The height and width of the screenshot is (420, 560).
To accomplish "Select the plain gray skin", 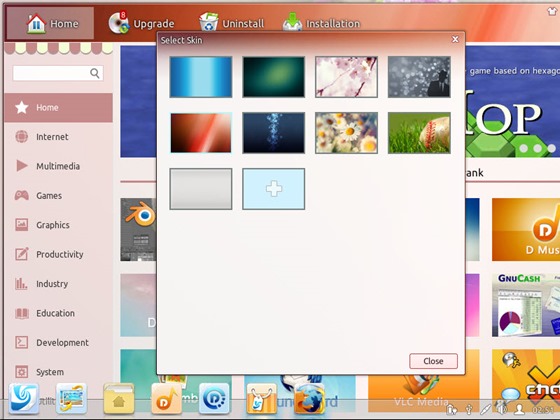I will coord(201,189).
